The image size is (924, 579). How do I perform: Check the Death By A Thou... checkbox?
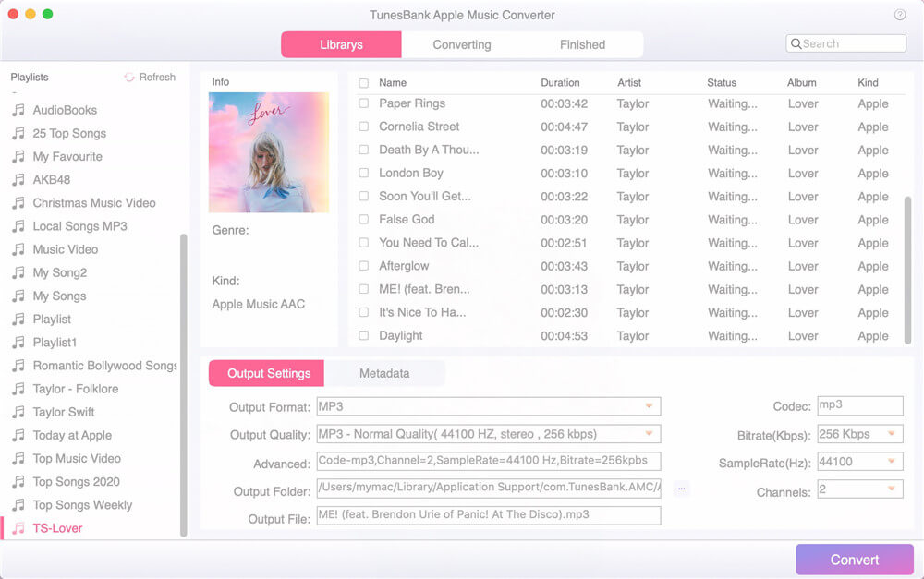(x=363, y=151)
